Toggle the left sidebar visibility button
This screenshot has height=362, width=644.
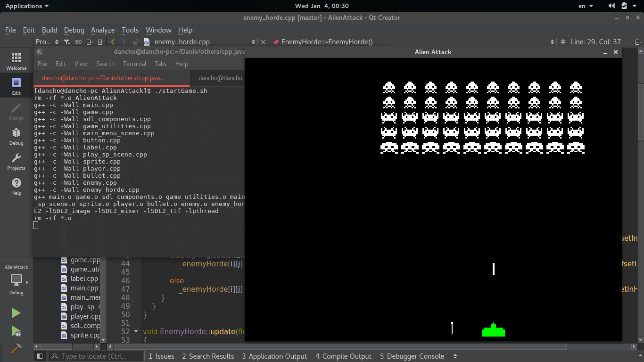(40, 356)
